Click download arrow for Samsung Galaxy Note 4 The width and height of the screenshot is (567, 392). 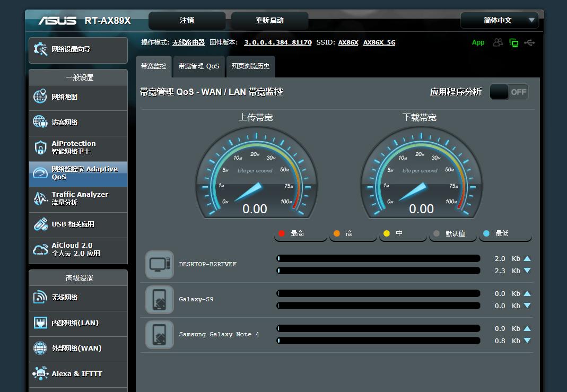click(527, 341)
